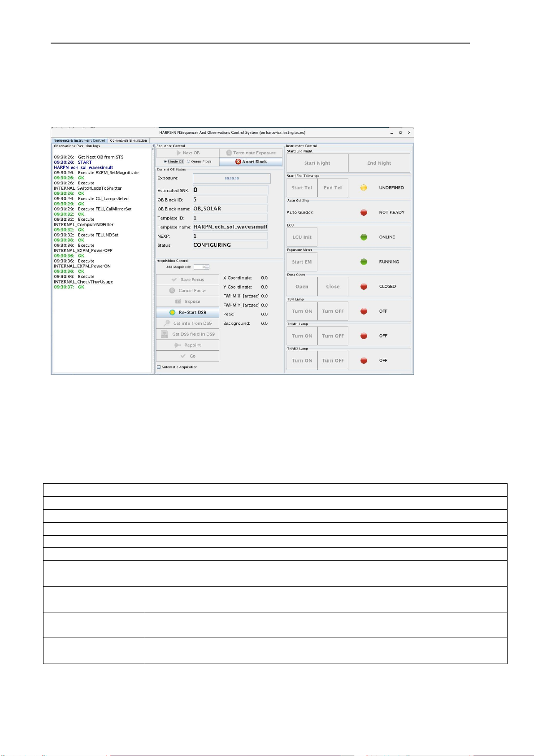The height and width of the screenshot is (756, 534).
Task: Click log entry "Execute CU_LampsSelect"
Action: (104, 199)
